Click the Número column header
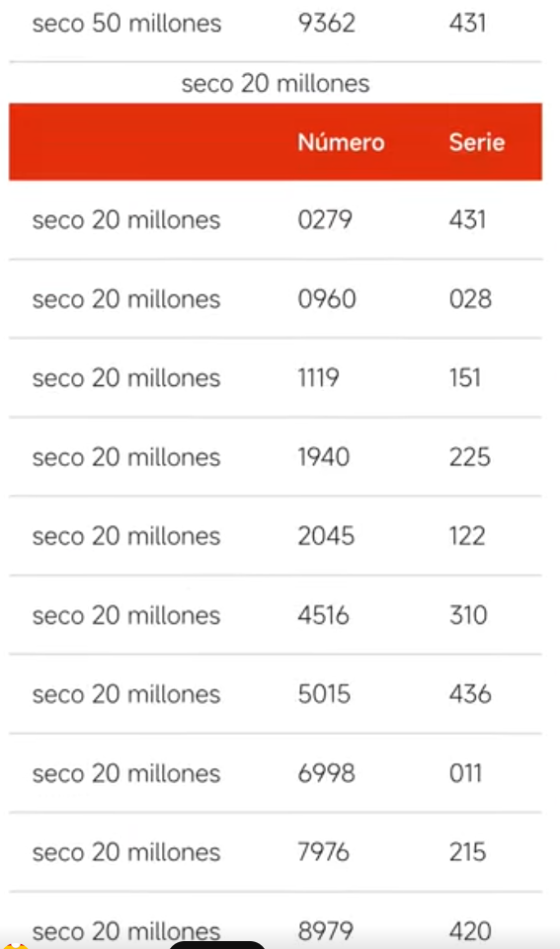Viewport: 560px width, 949px height. [x=341, y=142]
